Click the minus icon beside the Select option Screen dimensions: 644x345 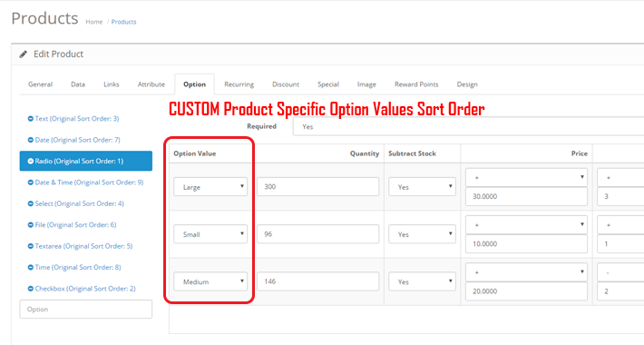pos(31,204)
